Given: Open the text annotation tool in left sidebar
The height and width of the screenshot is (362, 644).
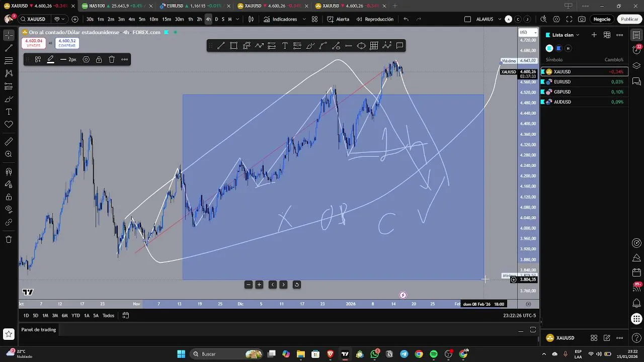Looking at the screenshot, I should click(9, 112).
